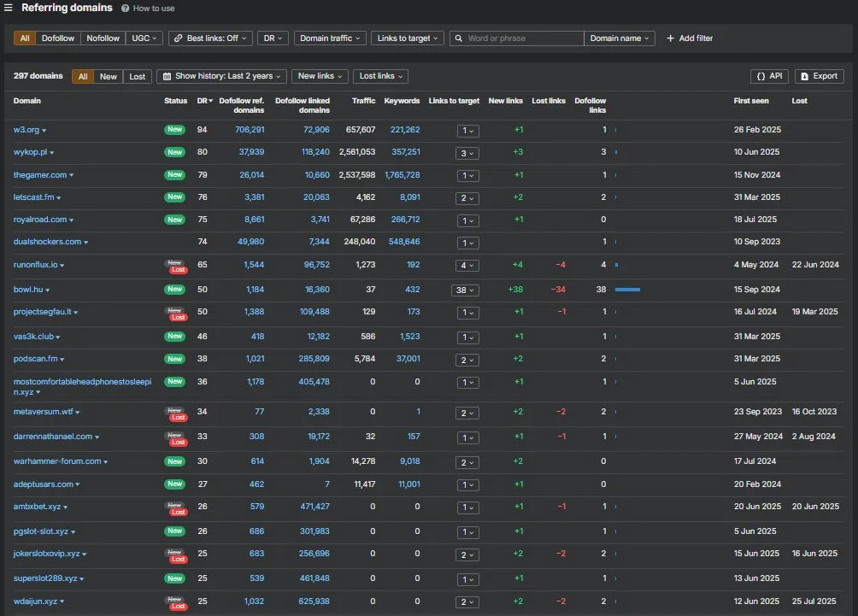Expand links to target for runonflux.io
This screenshot has height=616, width=858.
coord(467,266)
